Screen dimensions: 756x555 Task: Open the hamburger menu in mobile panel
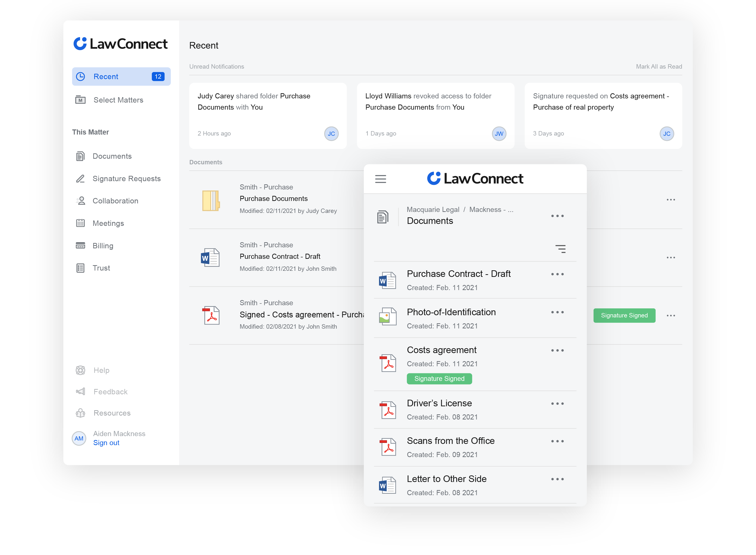pos(380,179)
